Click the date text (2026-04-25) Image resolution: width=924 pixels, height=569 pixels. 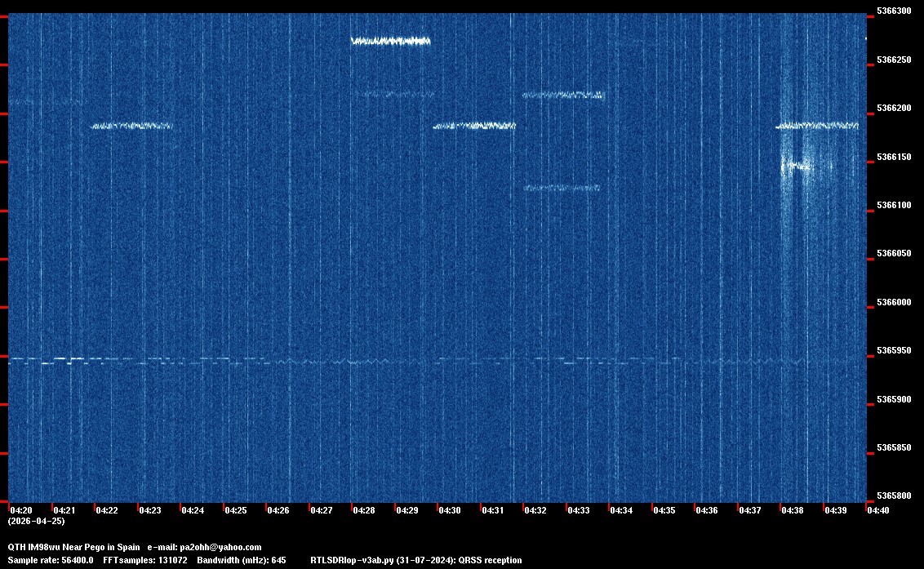tap(36, 521)
